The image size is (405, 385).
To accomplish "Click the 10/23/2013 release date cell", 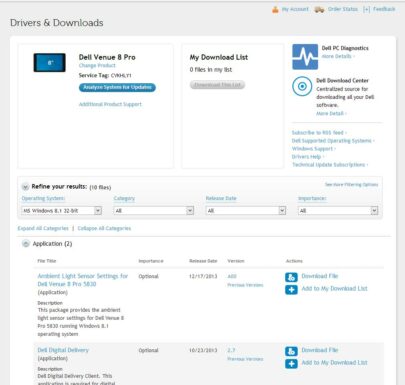I will (x=203, y=350).
